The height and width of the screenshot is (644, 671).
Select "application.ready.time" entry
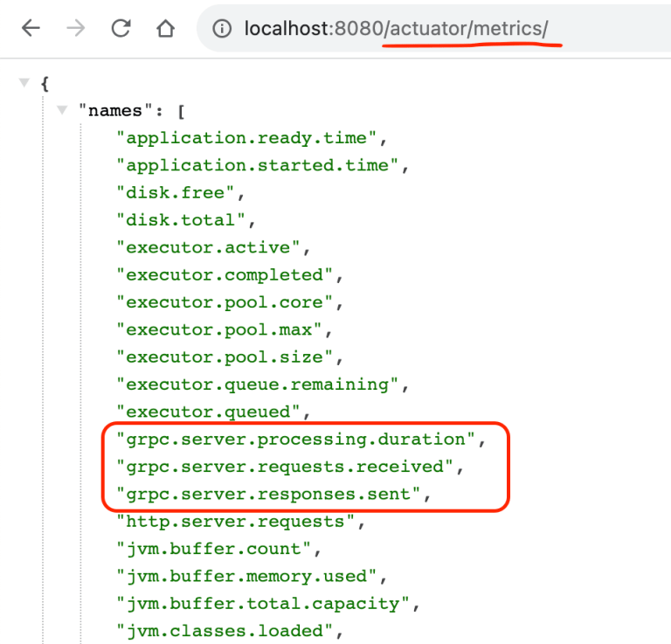246,138
